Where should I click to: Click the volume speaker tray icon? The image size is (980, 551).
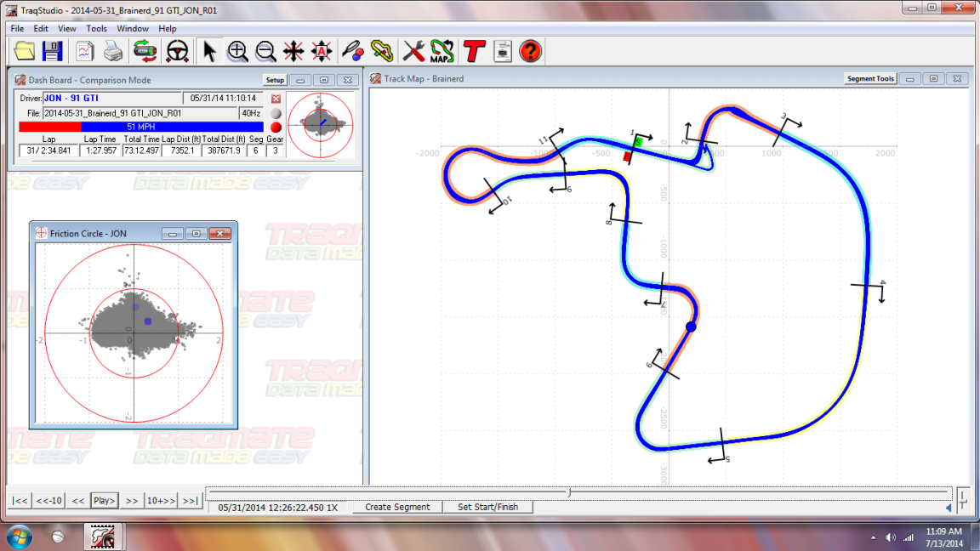coord(891,537)
